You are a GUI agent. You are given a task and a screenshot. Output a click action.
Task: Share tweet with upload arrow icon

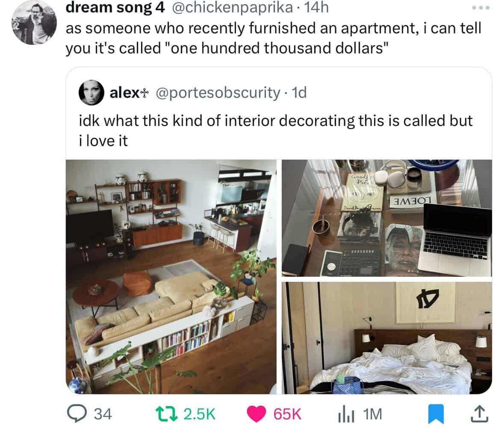click(x=479, y=414)
